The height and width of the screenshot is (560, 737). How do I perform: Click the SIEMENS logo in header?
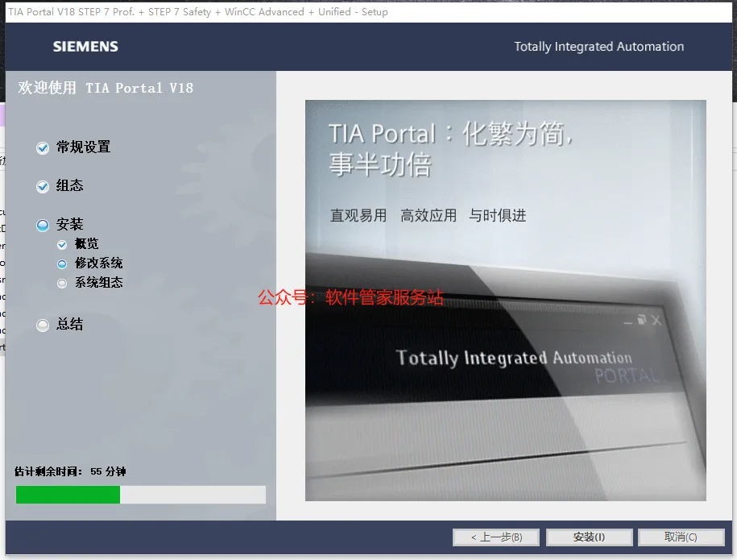click(x=85, y=47)
